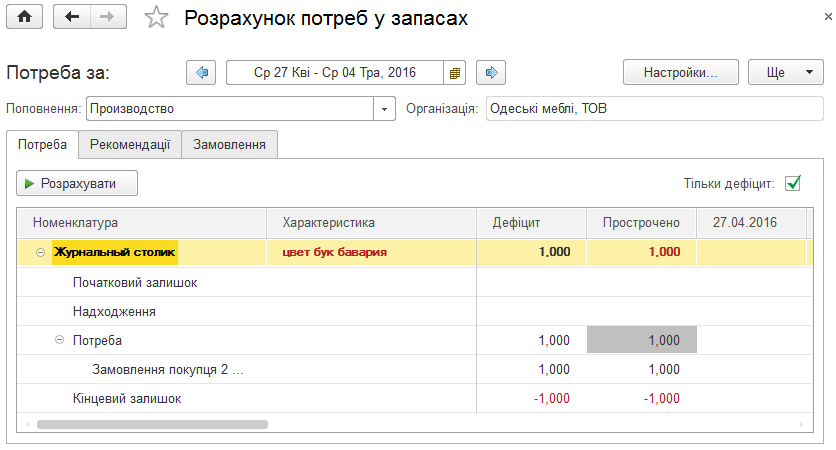Image resolution: width=836 pixels, height=450 pixels.
Task: Switch to the Замовлення tab
Action: pyautogui.click(x=229, y=144)
